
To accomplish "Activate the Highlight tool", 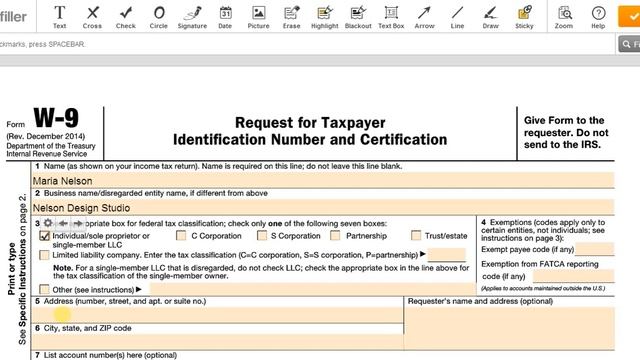I will pyautogui.click(x=324, y=17).
